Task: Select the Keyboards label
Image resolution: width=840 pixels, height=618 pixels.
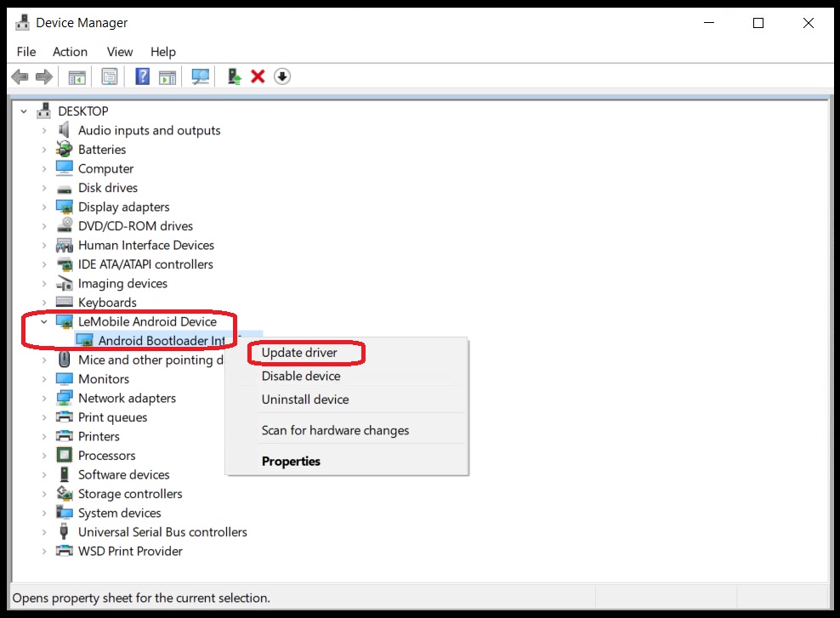Action: click(x=107, y=303)
